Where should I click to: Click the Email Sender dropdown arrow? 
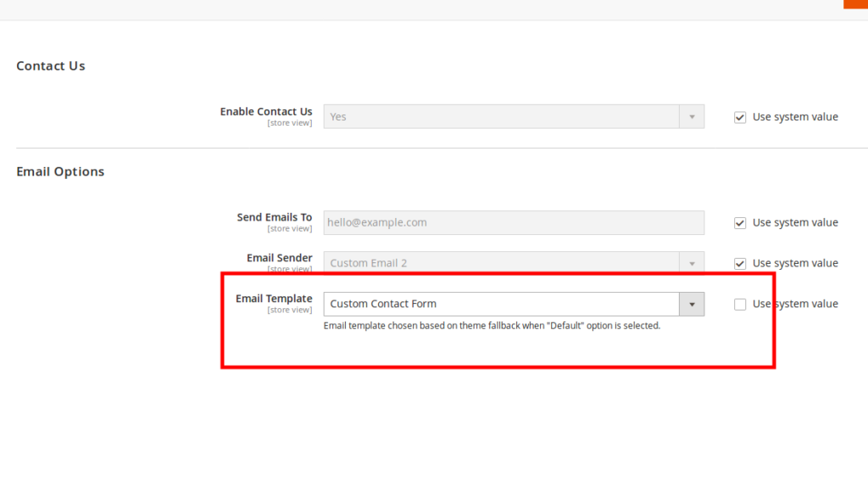692,263
